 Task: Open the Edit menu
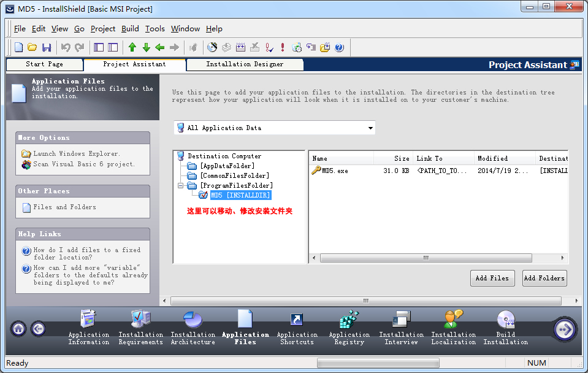click(38, 29)
